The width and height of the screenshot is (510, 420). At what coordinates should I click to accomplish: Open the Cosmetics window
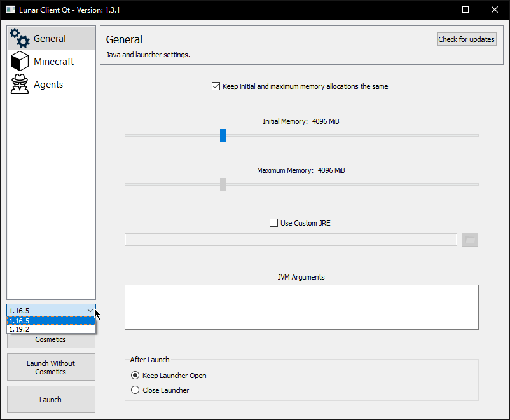[50, 339]
